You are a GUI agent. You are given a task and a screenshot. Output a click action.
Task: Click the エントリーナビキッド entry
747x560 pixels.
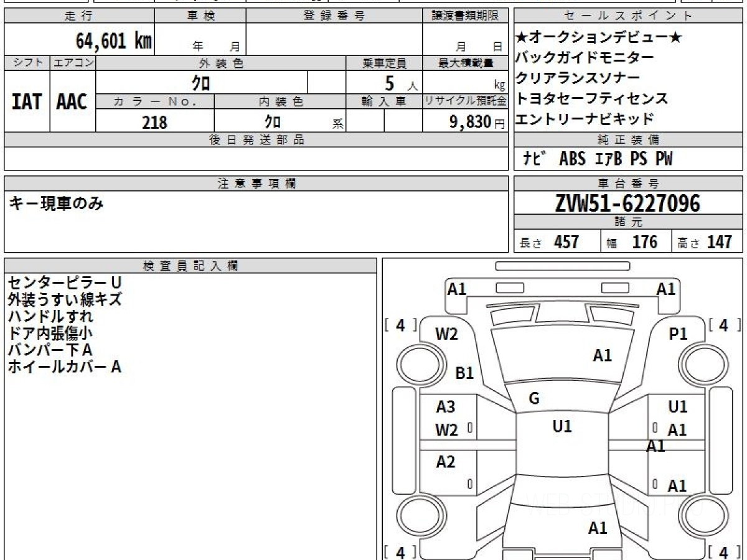point(585,119)
